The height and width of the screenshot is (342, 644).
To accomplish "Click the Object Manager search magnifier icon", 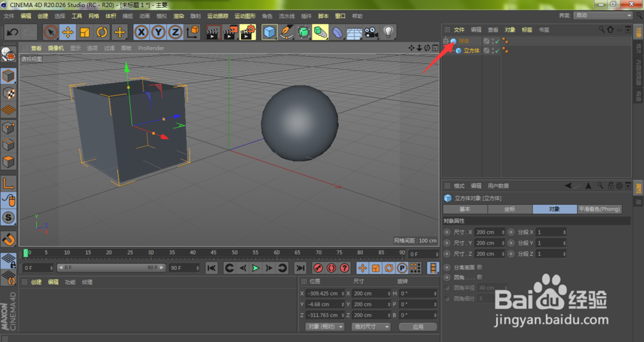I will click(601, 30).
